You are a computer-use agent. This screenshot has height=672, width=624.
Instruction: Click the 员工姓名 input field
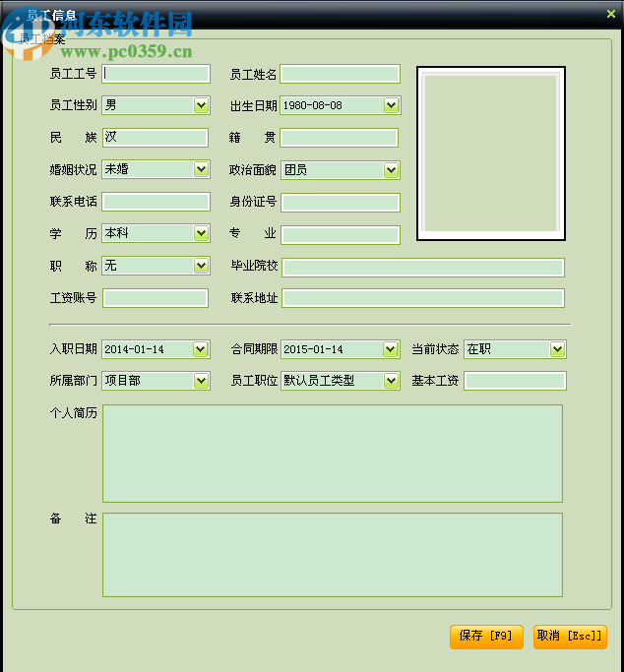click(340, 74)
